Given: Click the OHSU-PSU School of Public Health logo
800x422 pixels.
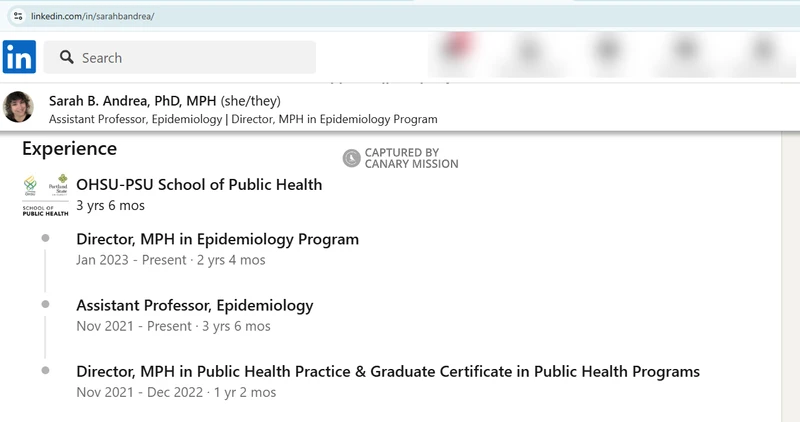Looking at the screenshot, I should (45, 195).
